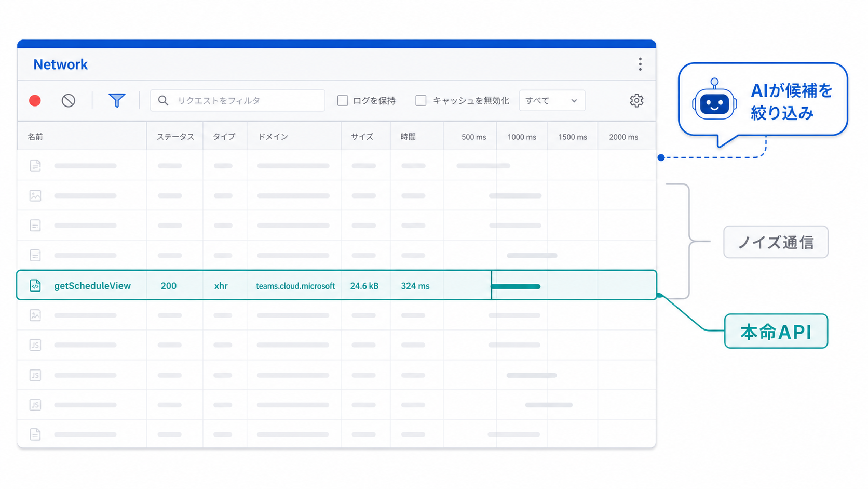Click the 1000 ms timeline marker
This screenshot has height=489, width=868.
coord(522,137)
